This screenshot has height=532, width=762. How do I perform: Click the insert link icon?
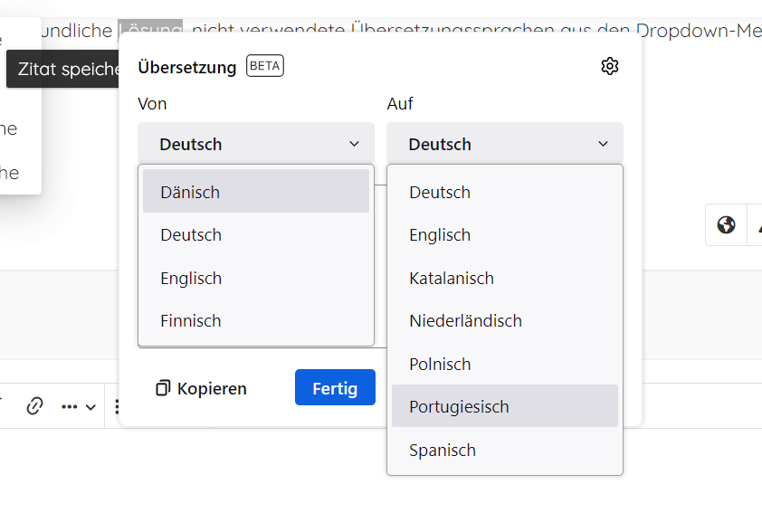[x=34, y=406]
